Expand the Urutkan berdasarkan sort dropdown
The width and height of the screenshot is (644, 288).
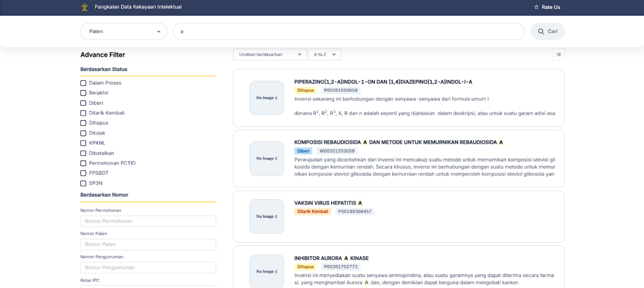pos(270,54)
